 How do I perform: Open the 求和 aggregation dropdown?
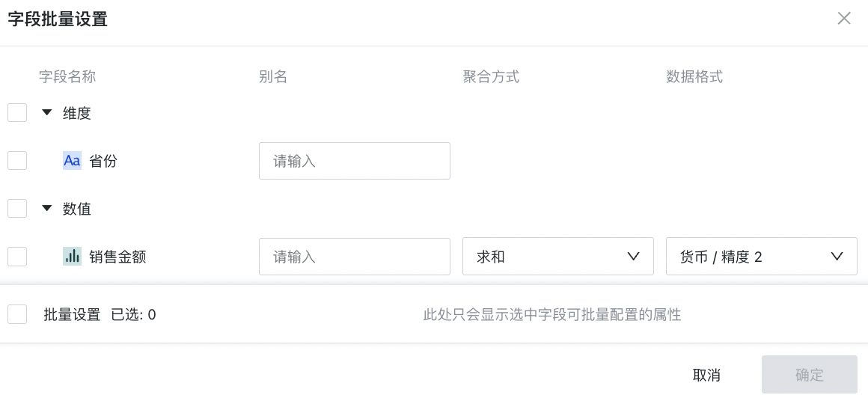tap(557, 257)
